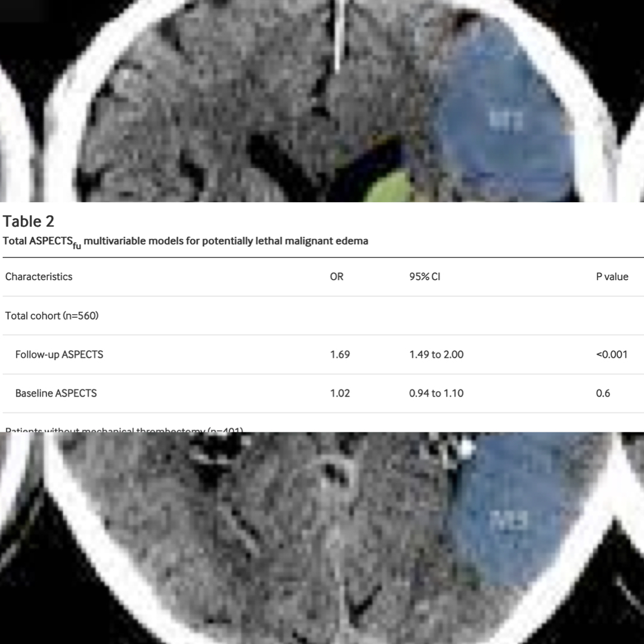Image resolution: width=644 pixels, height=644 pixels.
Task: Click the 'Characteristics' column header
Action: (x=39, y=277)
